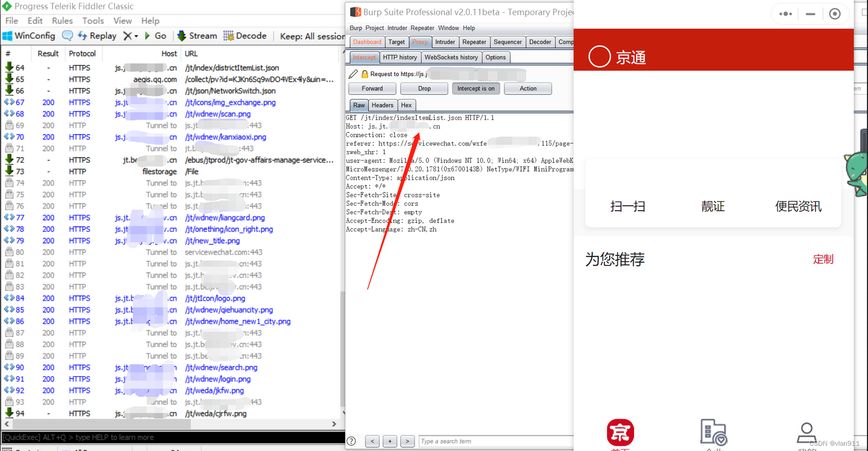The height and width of the screenshot is (451, 868).
Task: Open Intruder menu in Burp Suite
Action: tap(397, 28)
